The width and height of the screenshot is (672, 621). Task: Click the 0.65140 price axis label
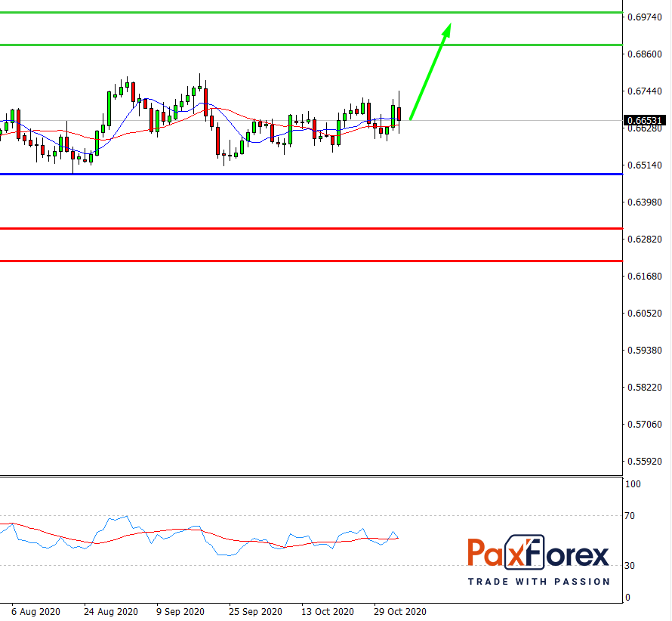[645, 165]
